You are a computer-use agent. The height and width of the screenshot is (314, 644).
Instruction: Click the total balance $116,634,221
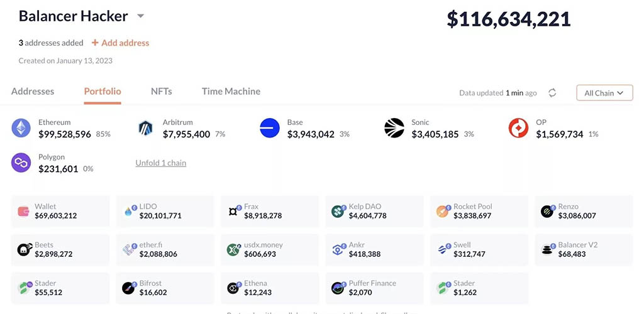coord(508,19)
